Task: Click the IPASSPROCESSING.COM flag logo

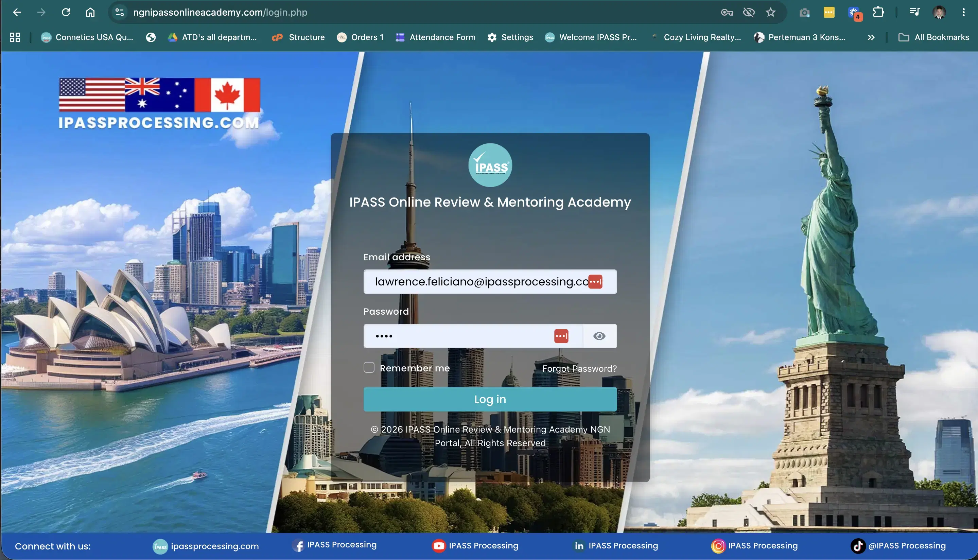Action: [159, 104]
